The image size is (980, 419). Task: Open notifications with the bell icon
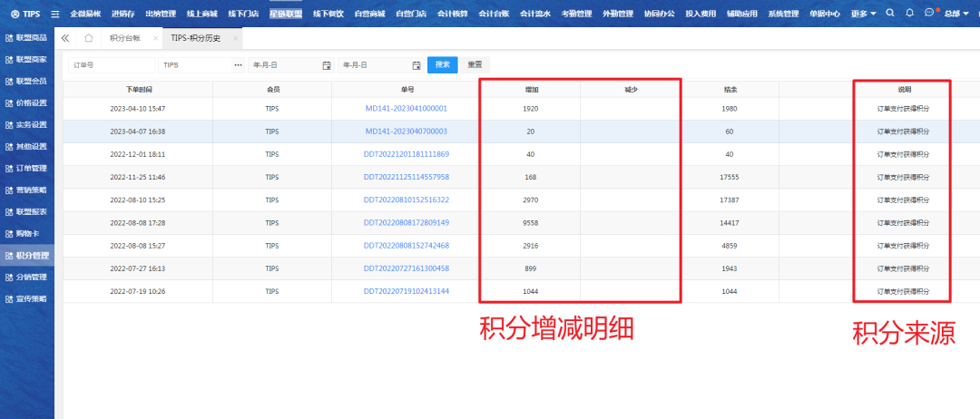[909, 14]
